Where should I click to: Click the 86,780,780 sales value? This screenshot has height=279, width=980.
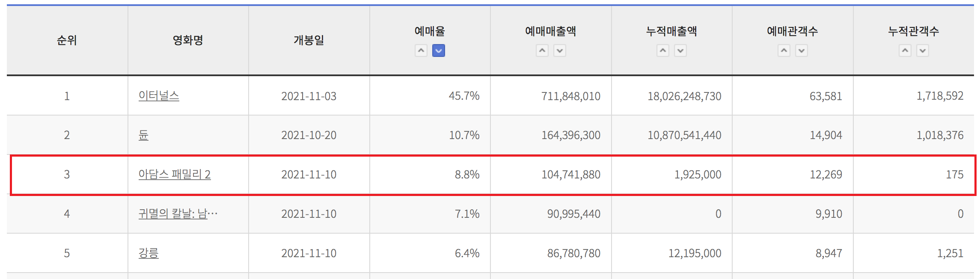tap(574, 253)
